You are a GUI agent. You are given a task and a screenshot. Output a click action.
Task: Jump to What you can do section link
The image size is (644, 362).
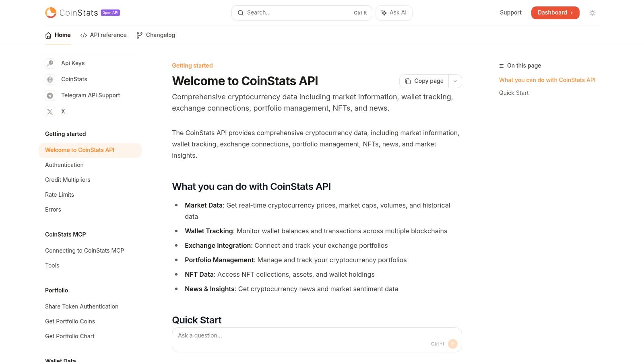point(547,80)
